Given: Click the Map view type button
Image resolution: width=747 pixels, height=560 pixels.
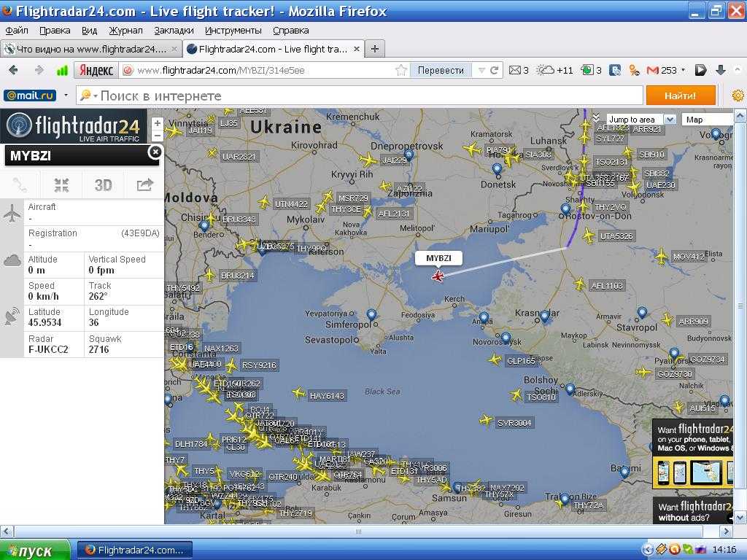Looking at the screenshot, I should (707, 120).
